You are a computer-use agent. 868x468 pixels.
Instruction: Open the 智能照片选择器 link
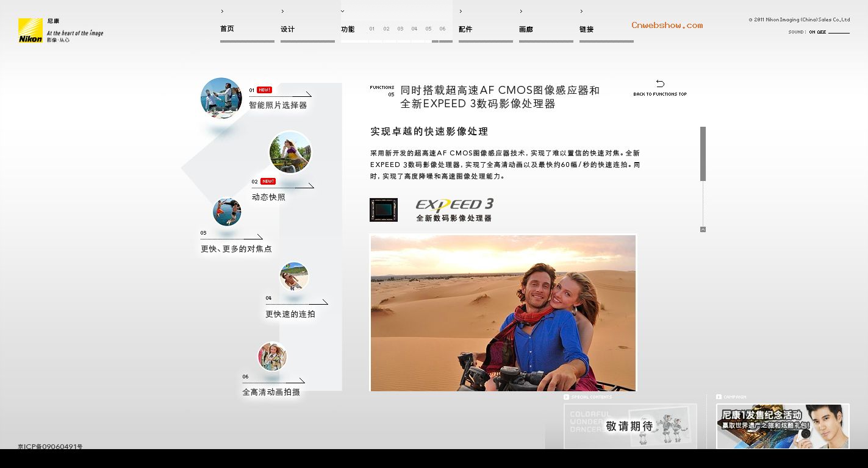(278, 105)
